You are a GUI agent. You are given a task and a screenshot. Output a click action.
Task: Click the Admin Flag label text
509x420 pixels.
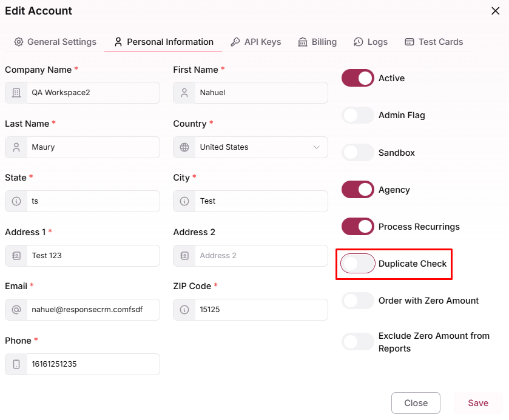[x=402, y=116]
